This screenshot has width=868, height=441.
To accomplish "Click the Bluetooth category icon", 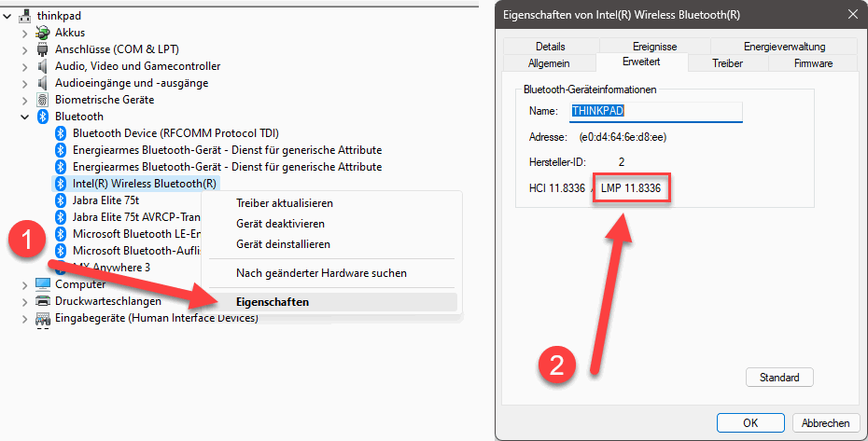I will 43,117.
